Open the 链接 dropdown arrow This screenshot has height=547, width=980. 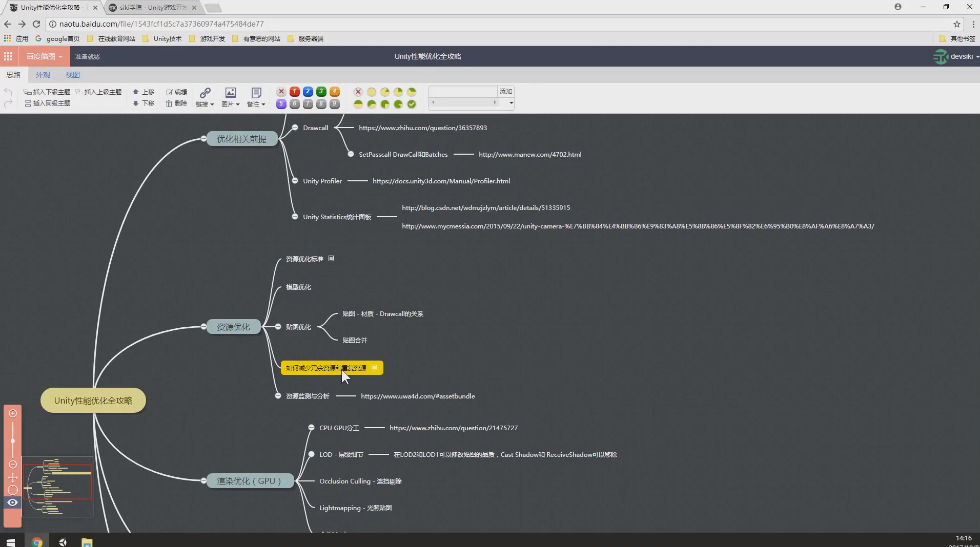pyautogui.click(x=212, y=104)
